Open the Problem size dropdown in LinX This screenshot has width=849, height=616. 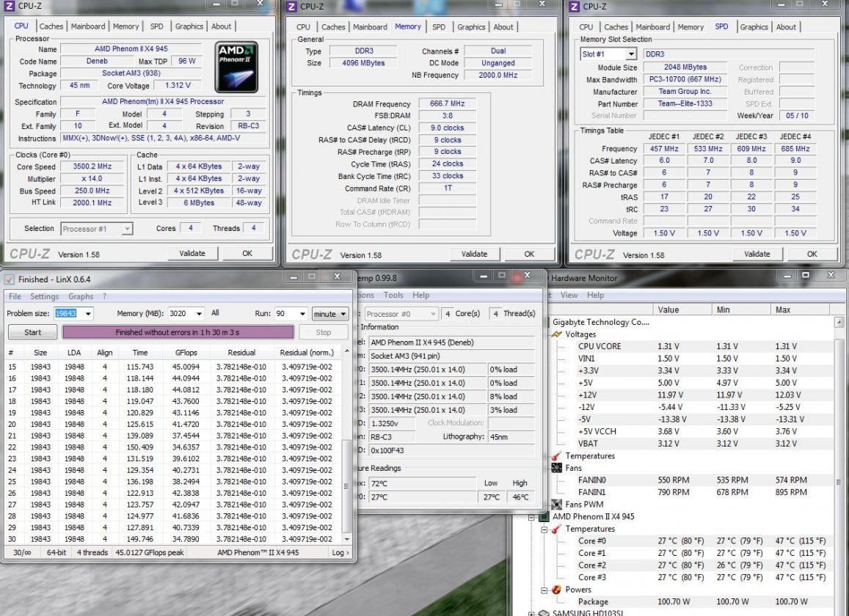point(88,313)
